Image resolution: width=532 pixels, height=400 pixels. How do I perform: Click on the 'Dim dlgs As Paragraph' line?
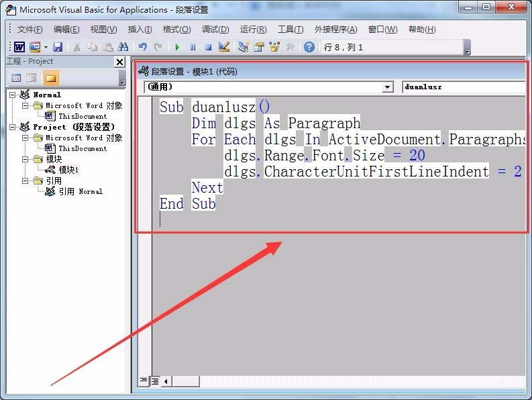276,123
